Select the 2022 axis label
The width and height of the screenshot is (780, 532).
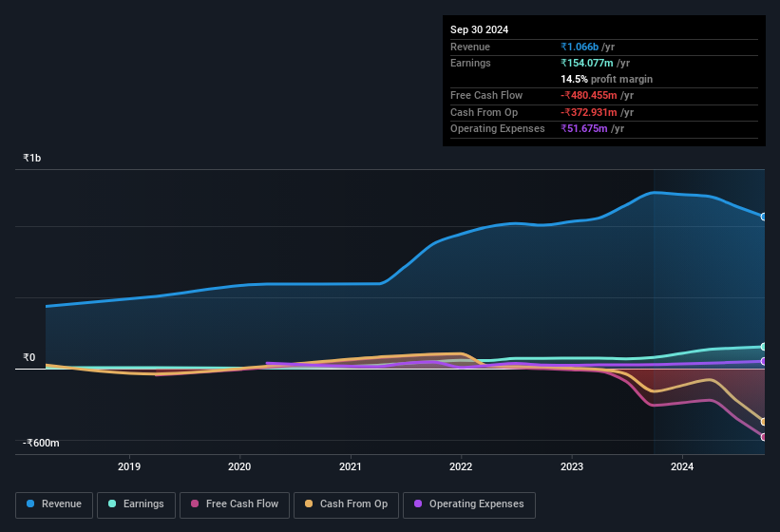[x=461, y=466]
